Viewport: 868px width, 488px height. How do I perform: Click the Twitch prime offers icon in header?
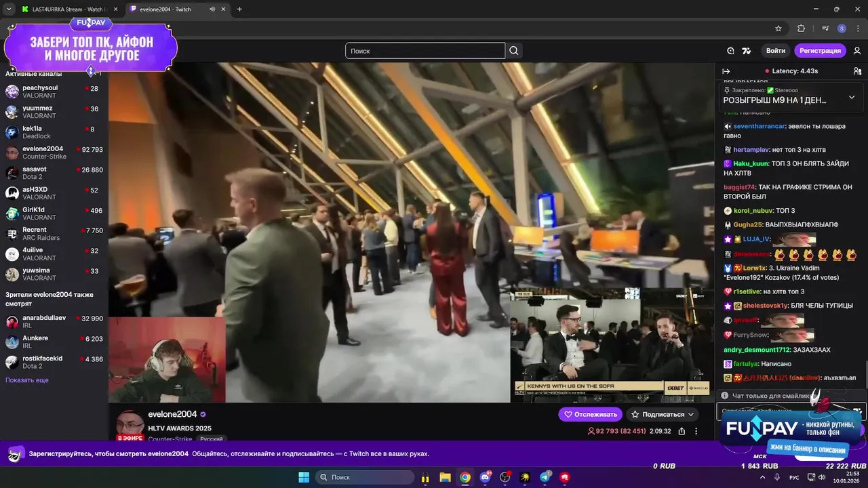pyautogui.click(x=730, y=51)
